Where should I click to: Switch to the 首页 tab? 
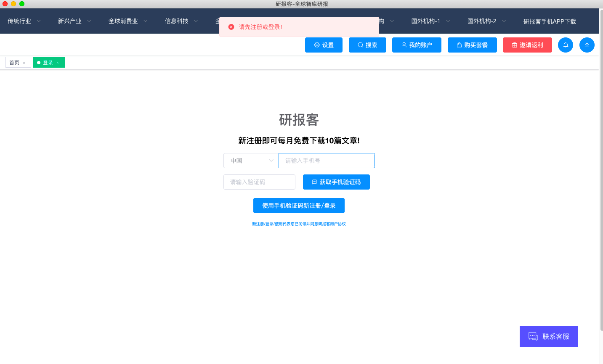pyautogui.click(x=14, y=62)
